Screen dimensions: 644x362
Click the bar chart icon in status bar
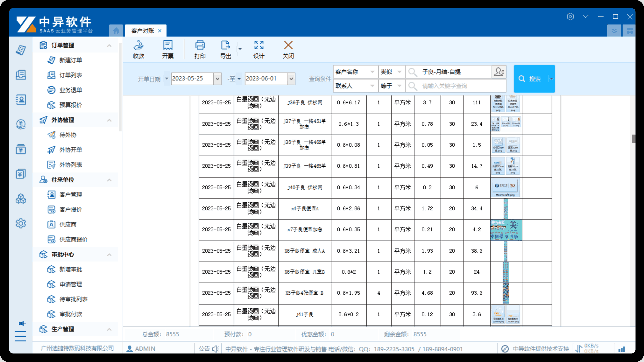[622, 349]
